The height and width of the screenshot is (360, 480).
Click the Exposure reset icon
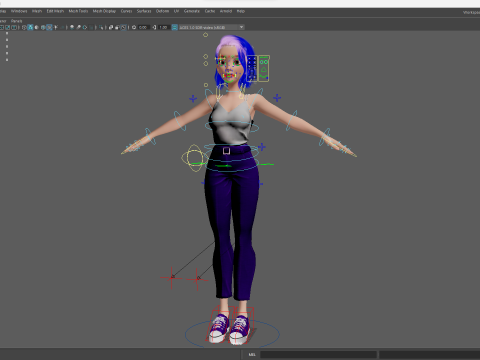pyautogui.click(x=134, y=27)
